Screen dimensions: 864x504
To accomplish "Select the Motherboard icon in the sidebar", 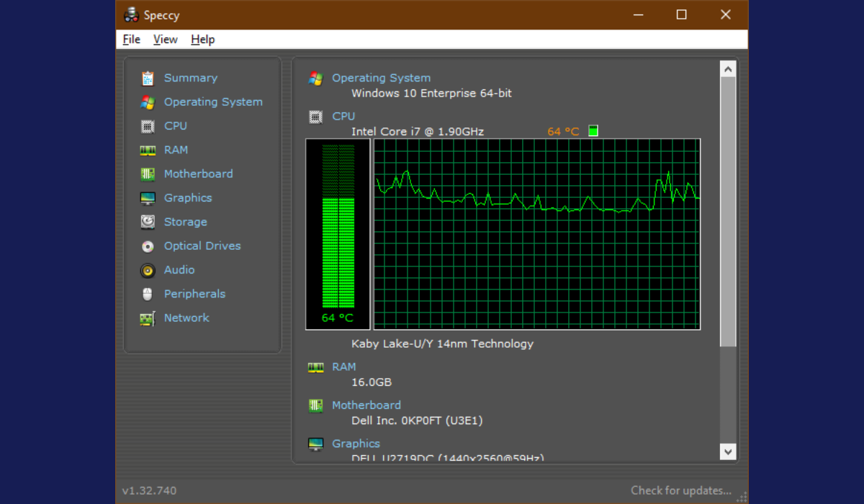I will click(148, 174).
